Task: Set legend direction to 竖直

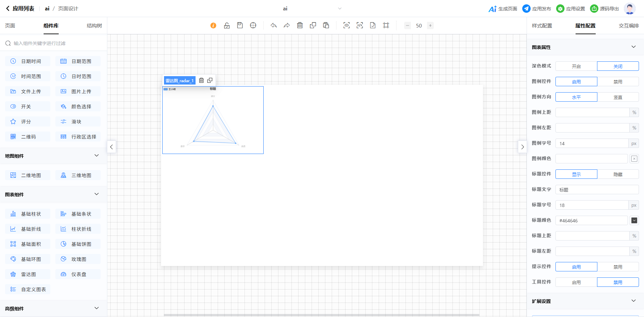Action: tap(618, 97)
